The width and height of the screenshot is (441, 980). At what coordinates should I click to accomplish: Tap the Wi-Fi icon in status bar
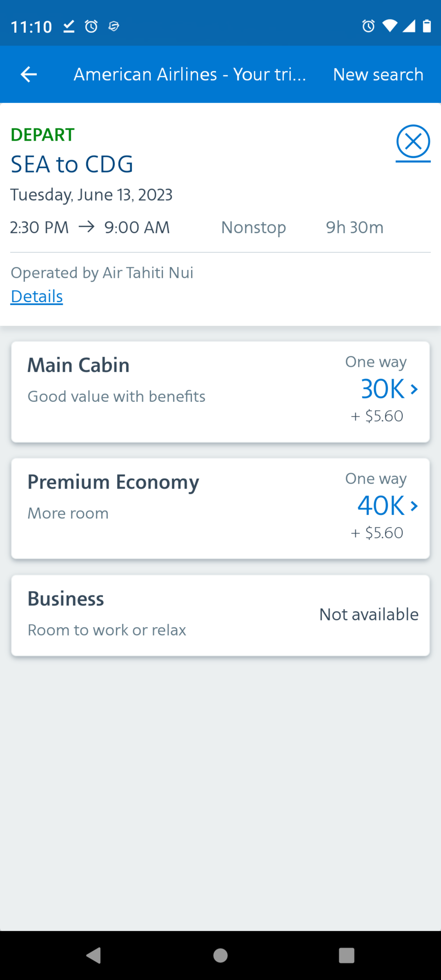pyautogui.click(x=390, y=26)
